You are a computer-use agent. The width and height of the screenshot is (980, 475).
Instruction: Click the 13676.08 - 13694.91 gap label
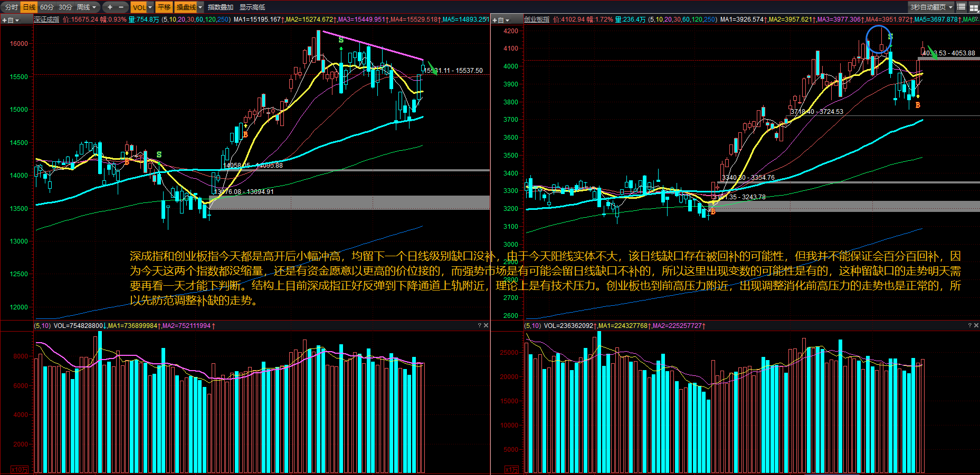click(x=244, y=191)
